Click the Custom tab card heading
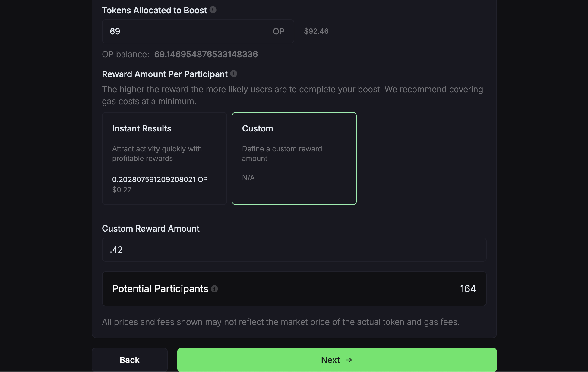This screenshot has width=588, height=372. pos(257,128)
